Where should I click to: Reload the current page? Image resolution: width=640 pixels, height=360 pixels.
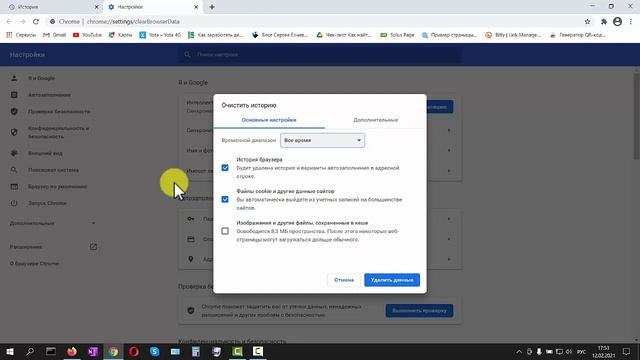tap(36, 22)
